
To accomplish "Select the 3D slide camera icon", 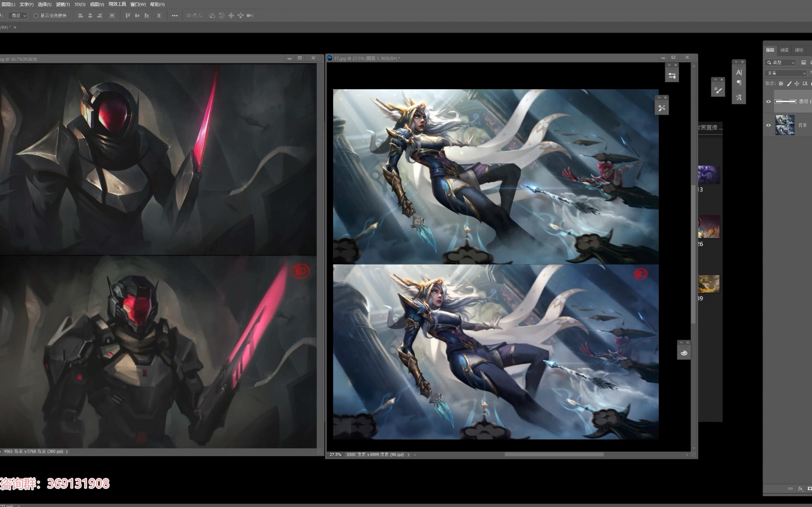I will [x=240, y=16].
